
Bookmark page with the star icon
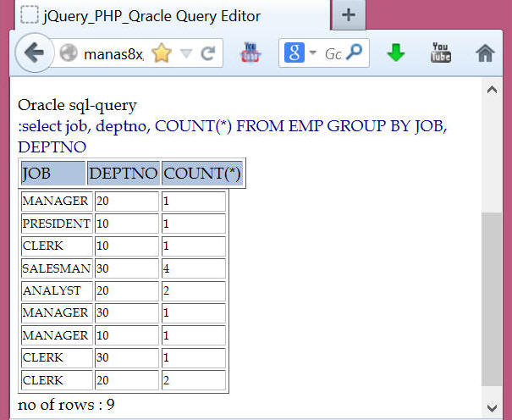pos(162,53)
